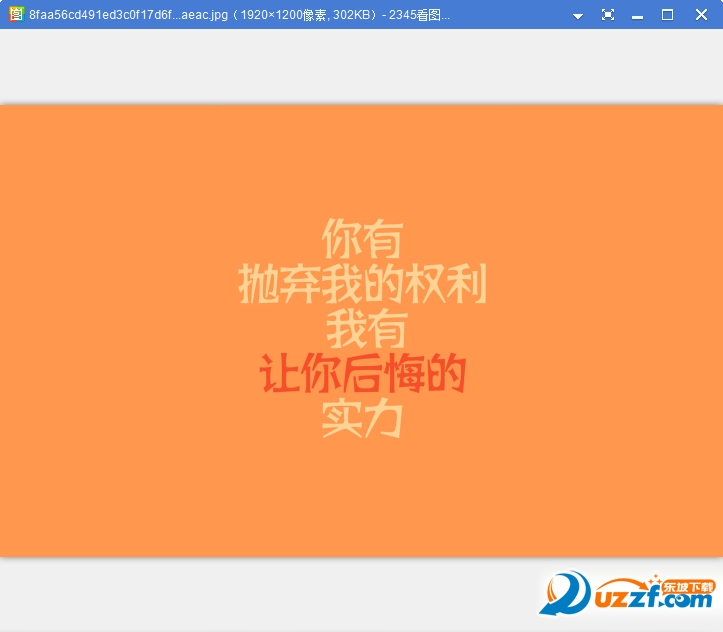This screenshot has width=723, height=632.
Task: Click the displayed orange wallpaper image
Action: 362,331
